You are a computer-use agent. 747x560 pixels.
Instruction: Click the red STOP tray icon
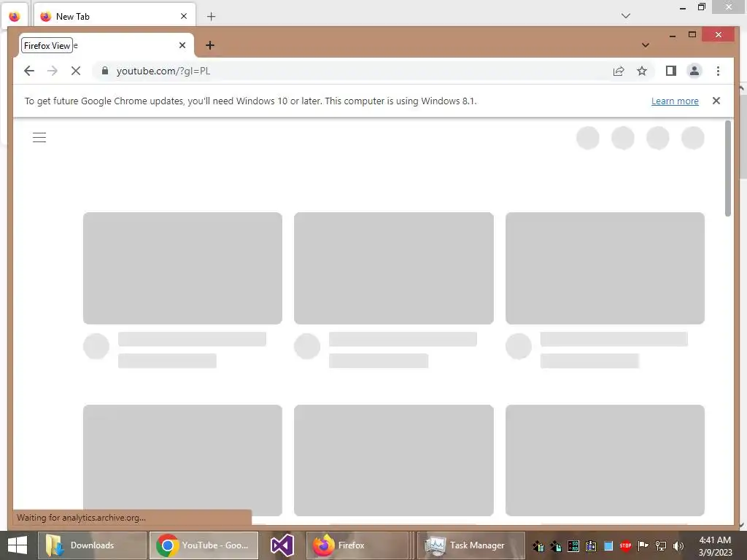(x=625, y=545)
